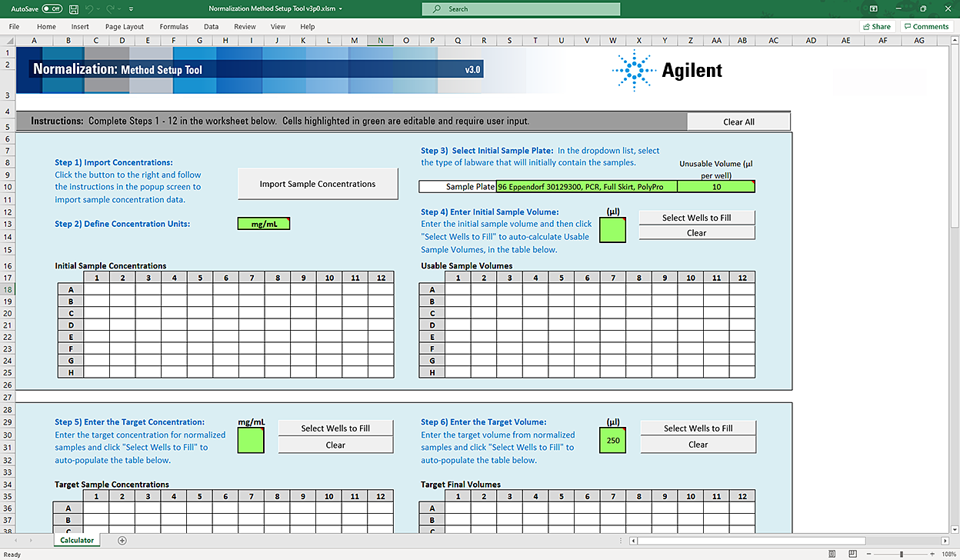This screenshot has width=960, height=560.
Task: Click Step 6 Select Wells to Fill button
Action: (698, 428)
